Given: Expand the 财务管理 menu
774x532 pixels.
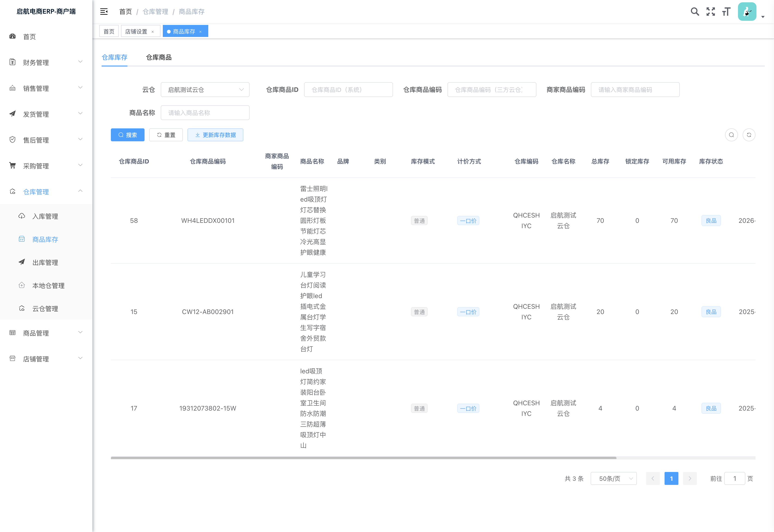Looking at the screenshot, I should [46, 62].
